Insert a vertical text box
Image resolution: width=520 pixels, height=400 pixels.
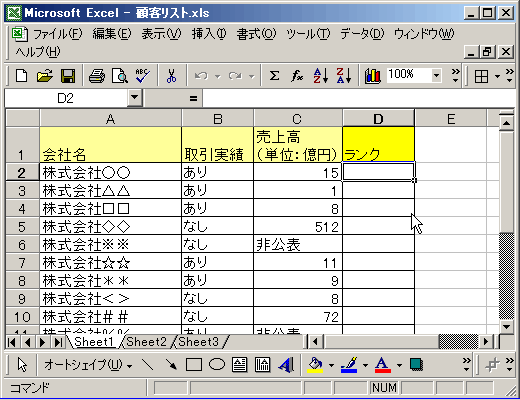coord(262,365)
